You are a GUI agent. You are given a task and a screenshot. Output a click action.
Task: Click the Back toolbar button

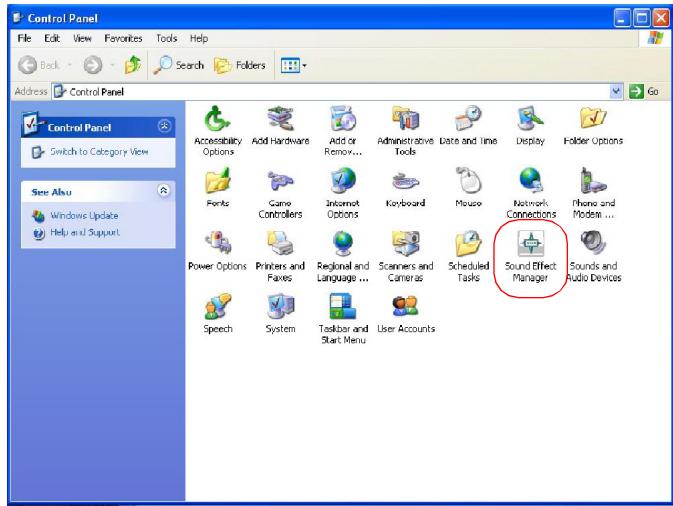39,65
